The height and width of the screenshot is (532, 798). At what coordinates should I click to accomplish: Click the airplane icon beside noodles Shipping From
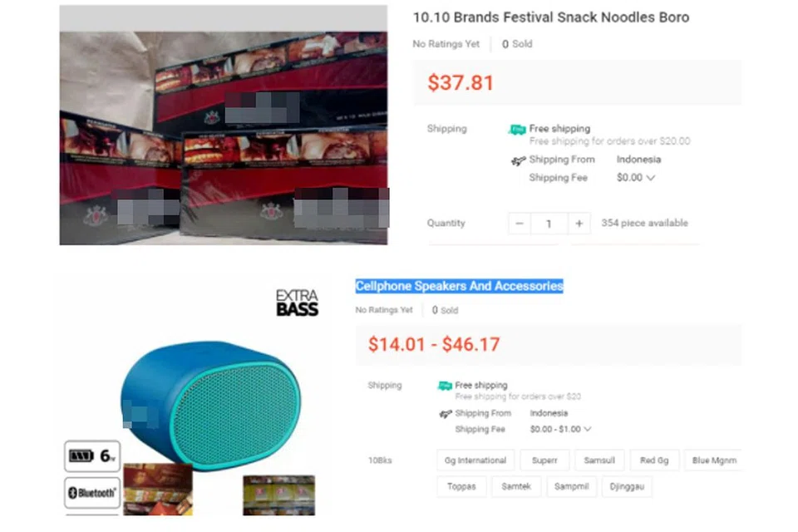(518, 160)
